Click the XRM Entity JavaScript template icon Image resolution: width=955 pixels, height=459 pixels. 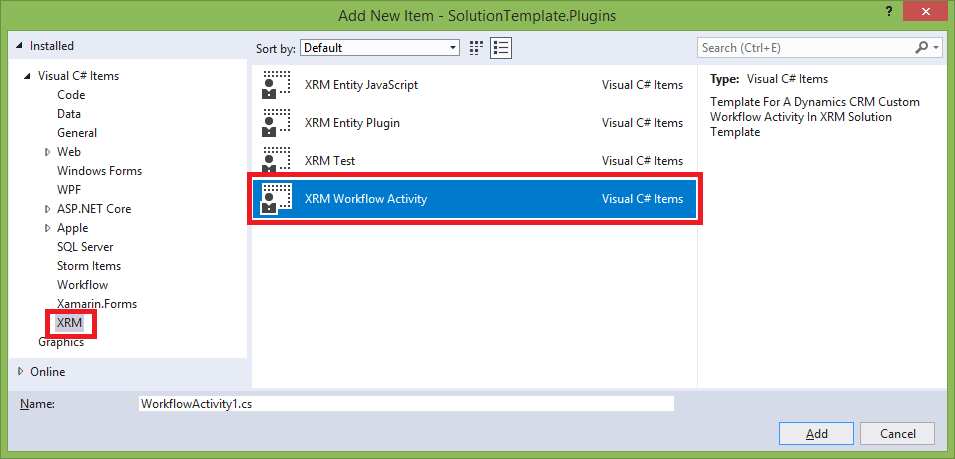tap(275, 85)
